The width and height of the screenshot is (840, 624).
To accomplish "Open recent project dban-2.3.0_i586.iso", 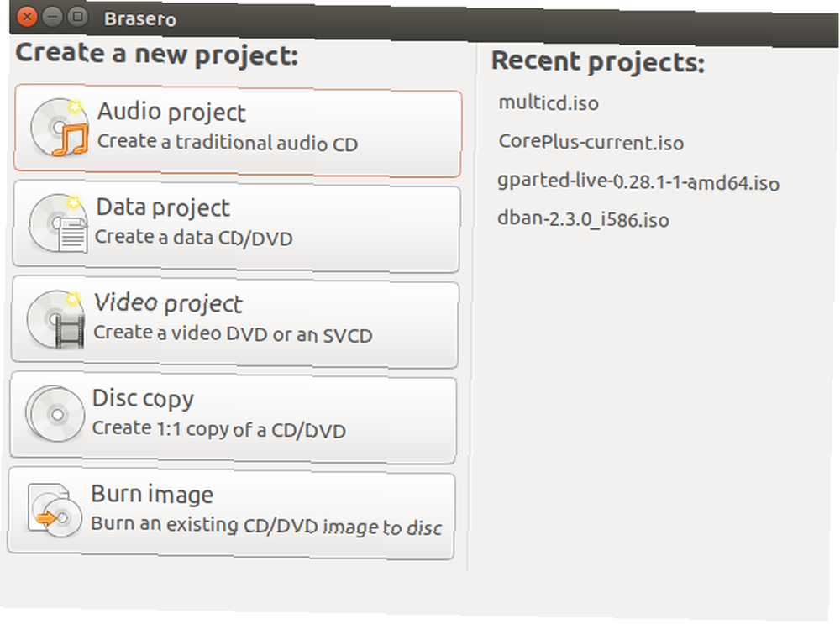I will [583, 219].
